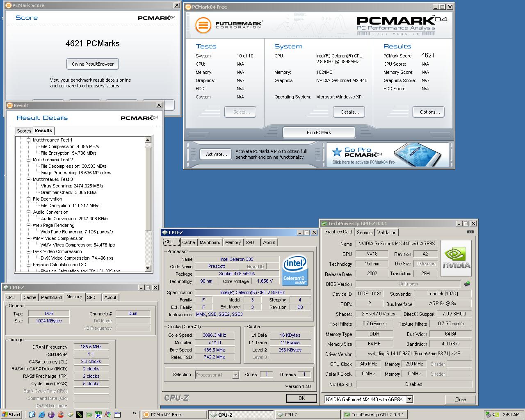This screenshot has width=525, height=420.
Task: Open the Windows Start menu
Action: pyautogui.click(x=11, y=415)
